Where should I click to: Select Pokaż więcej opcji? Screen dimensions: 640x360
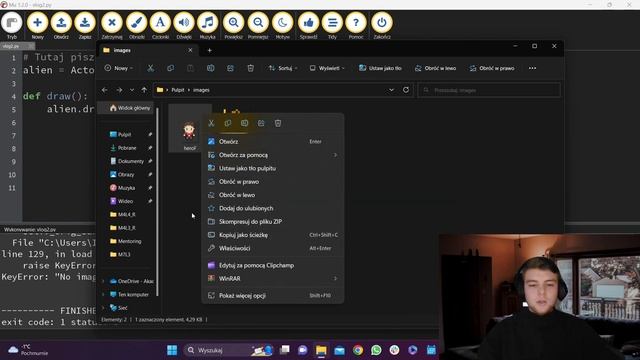tap(273, 296)
